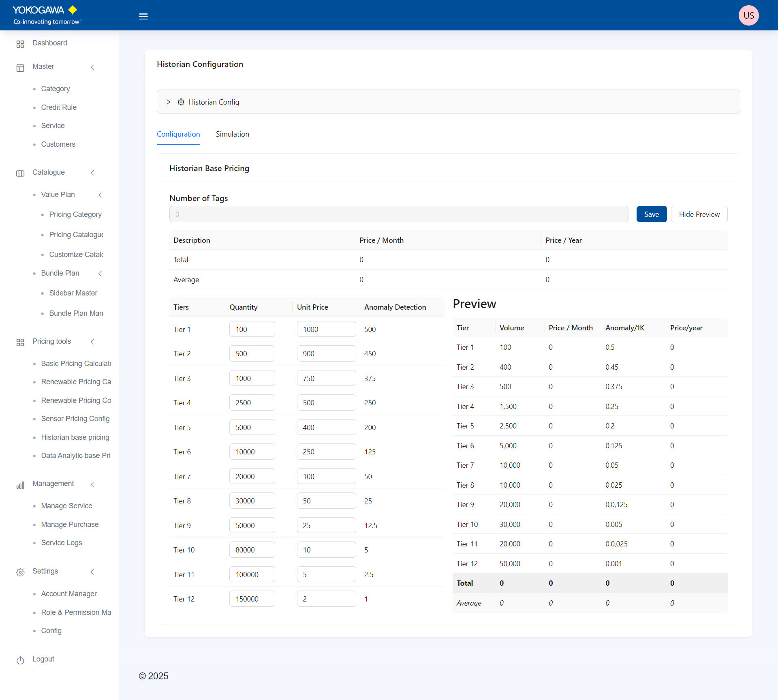Viewport: 778px width, 700px height.
Task: Click the hamburger menu icon
Action: coord(143,17)
